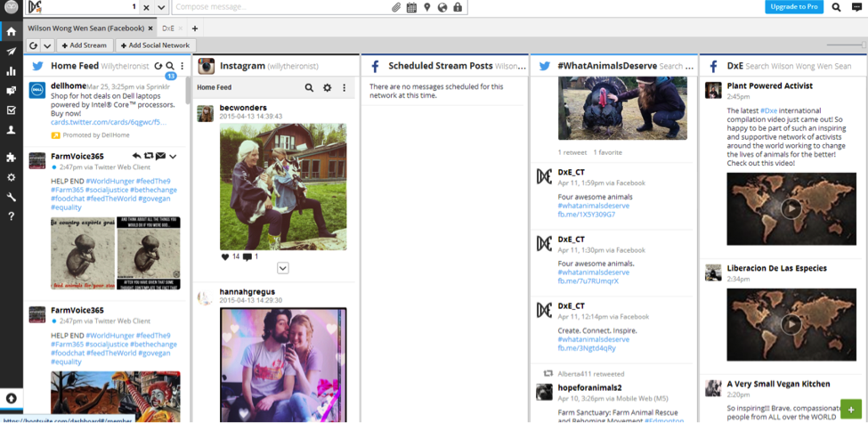Screen dimensions: 868x423
Task: Click A Very Small Vegan Kitchen post name
Action: pyautogui.click(x=778, y=384)
